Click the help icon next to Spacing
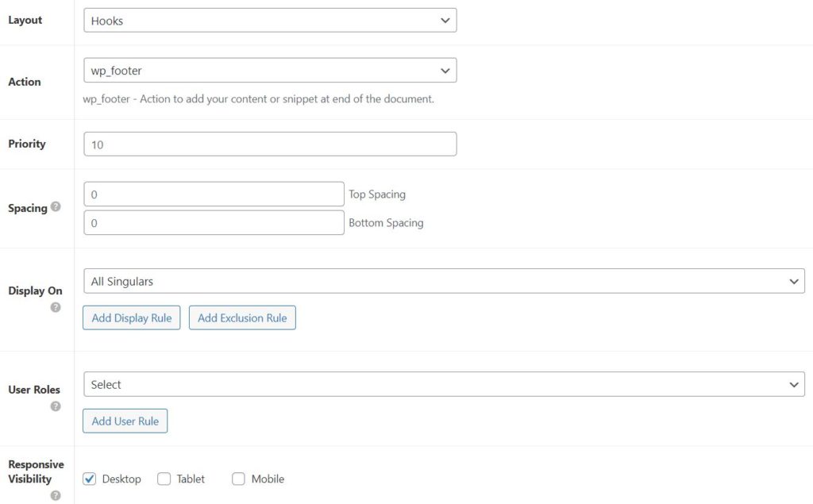 [56, 206]
